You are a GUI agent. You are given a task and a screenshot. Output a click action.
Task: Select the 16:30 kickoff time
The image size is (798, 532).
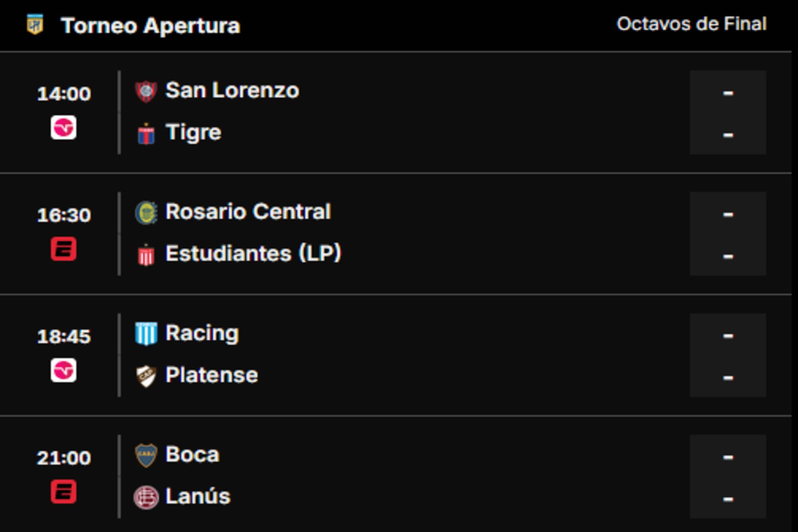(x=64, y=215)
